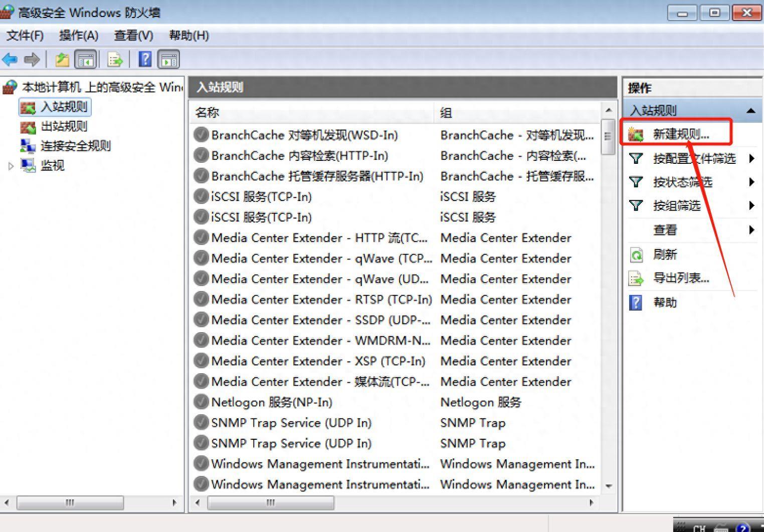Open the 帮助(H) menu
Viewport: 764px width, 532px height.
pos(189,36)
